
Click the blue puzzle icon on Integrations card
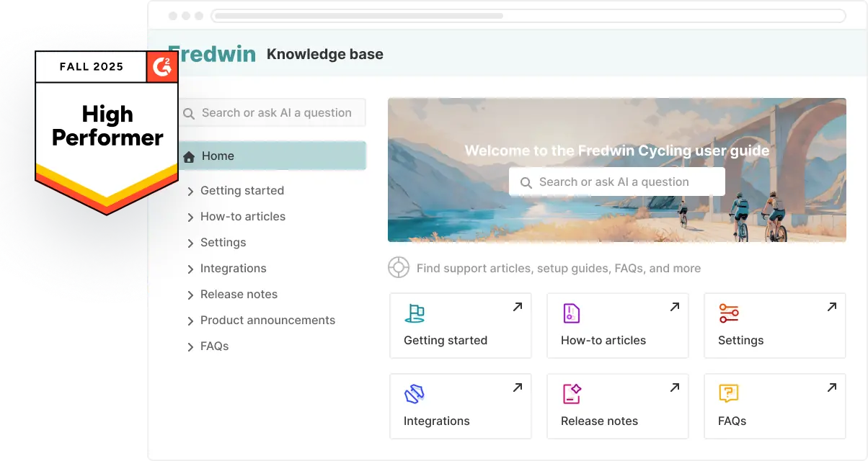click(x=414, y=395)
